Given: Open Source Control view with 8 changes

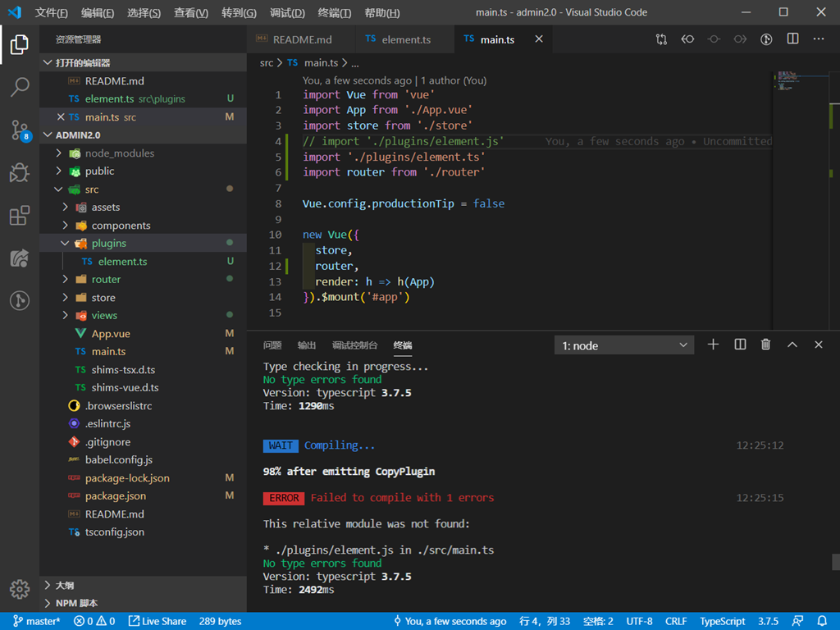Looking at the screenshot, I should [20, 130].
